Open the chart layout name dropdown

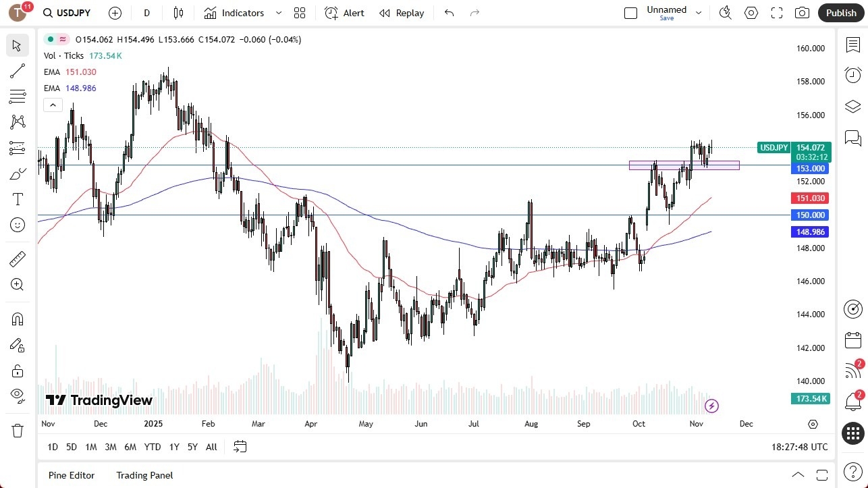[699, 12]
